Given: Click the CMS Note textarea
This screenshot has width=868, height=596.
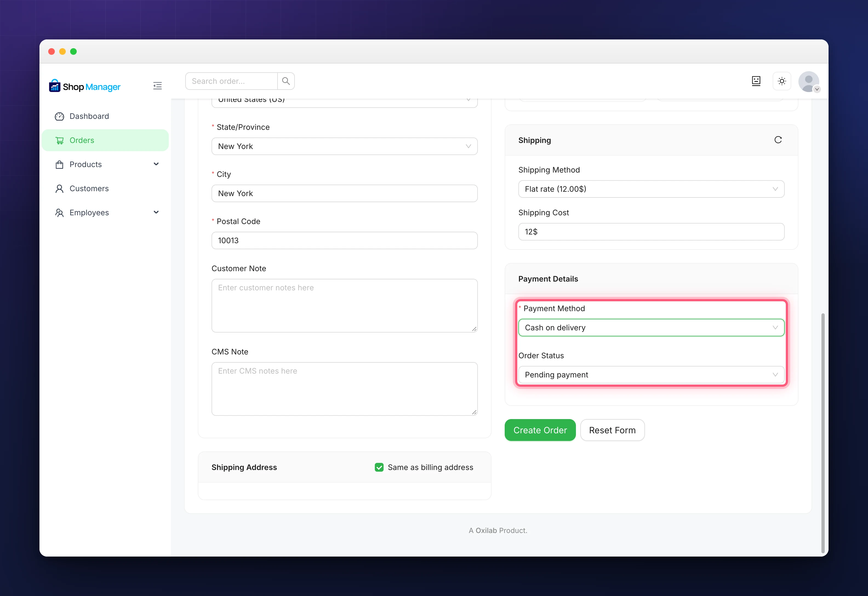Looking at the screenshot, I should (344, 389).
